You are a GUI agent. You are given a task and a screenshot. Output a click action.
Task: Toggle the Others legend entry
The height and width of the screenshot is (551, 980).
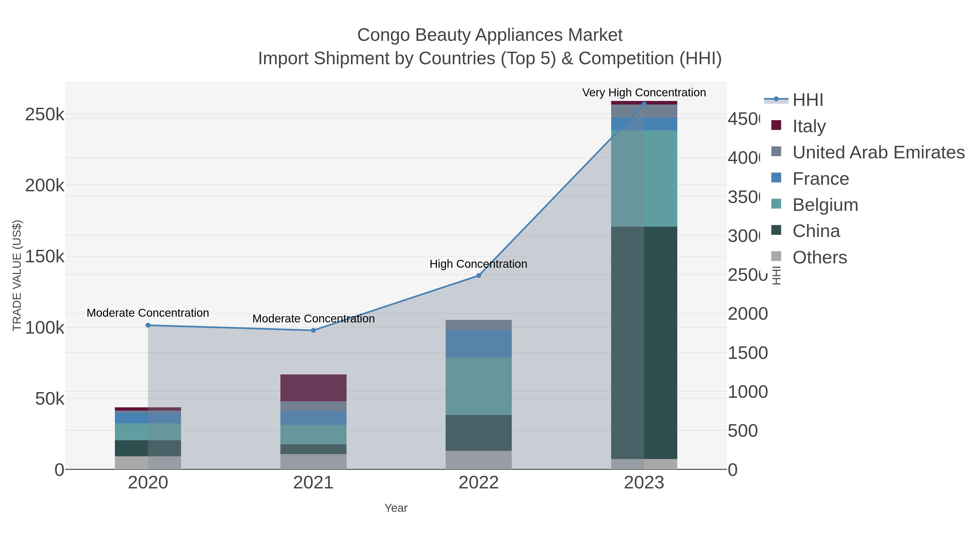pos(809,257)
